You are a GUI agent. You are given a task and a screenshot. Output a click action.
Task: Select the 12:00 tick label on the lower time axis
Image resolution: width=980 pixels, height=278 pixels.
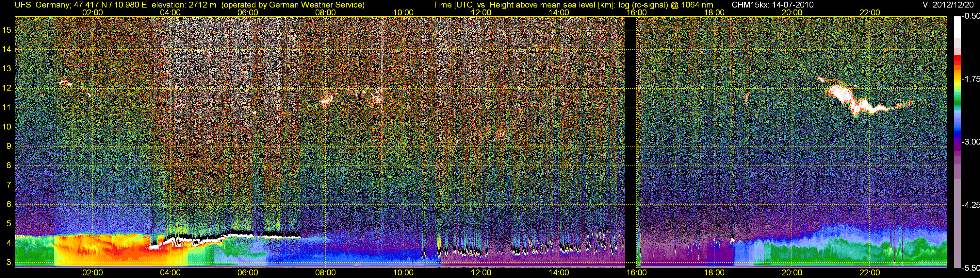[481, 273]
